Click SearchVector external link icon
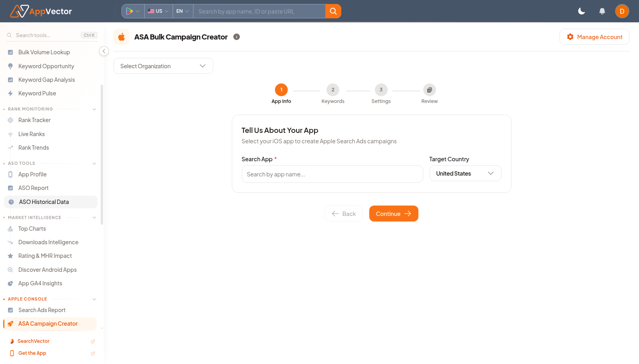This screenshot has height=364, width=639. tap(93, 341)
